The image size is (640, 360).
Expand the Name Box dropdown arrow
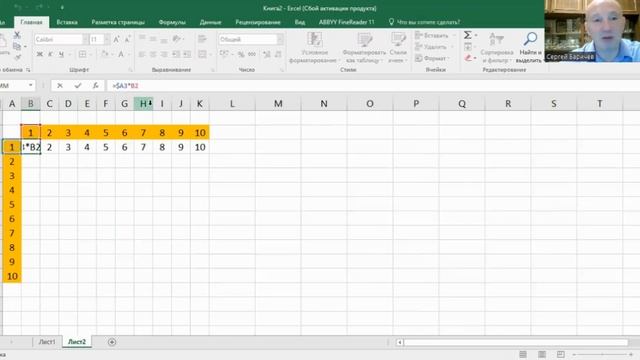pyautogui.click(x=31, y=85)
